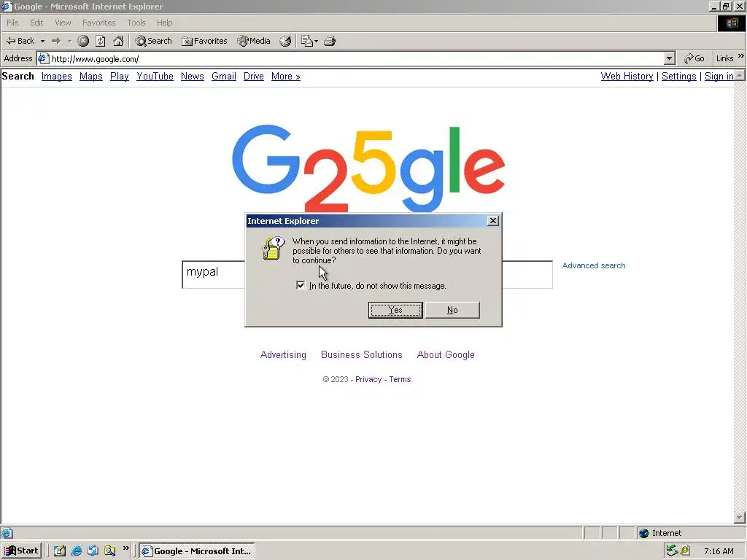Viewport: 747px width, 560px height.
Task: Open the News link
Action: pyautogui.click(x=193, y=76)
